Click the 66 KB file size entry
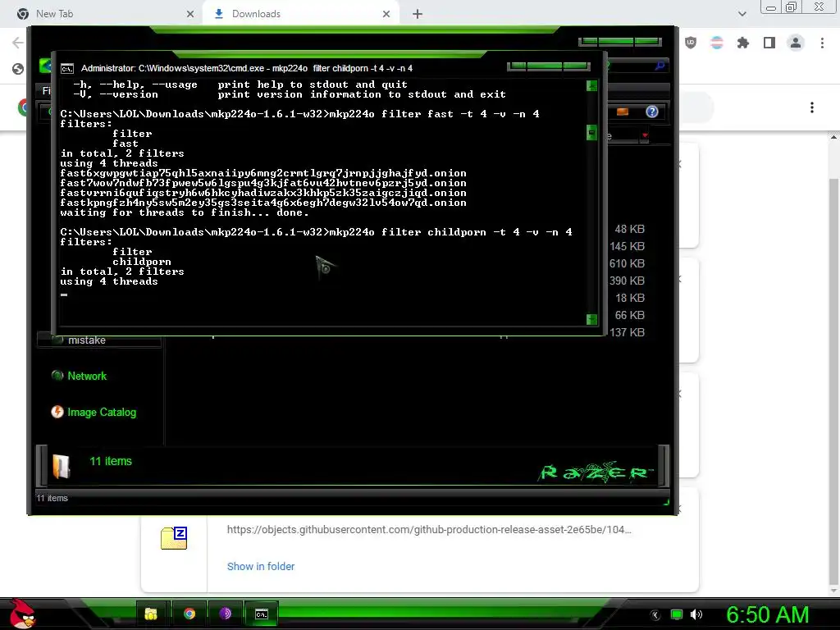 coord(629,315)
